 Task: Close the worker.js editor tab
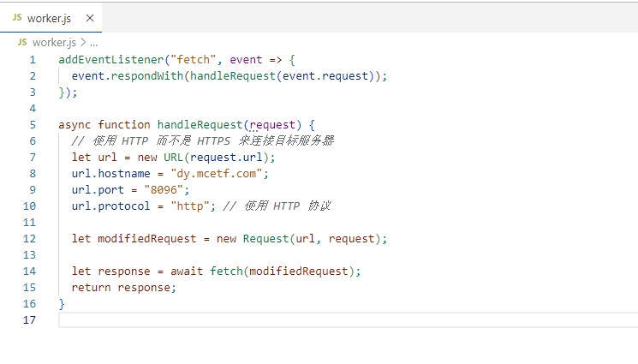[90, 18]
